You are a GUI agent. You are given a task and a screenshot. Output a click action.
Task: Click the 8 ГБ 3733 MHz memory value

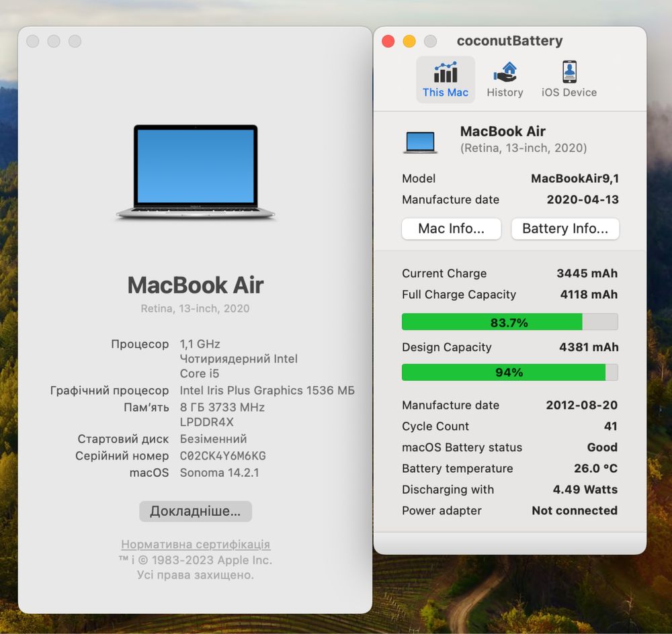[222, 407]
